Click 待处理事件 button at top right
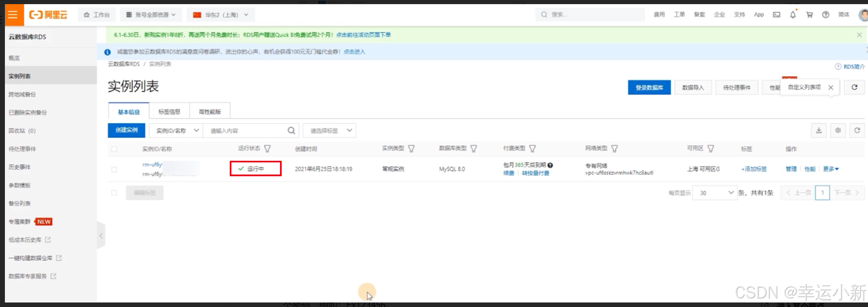 (737, 87)
